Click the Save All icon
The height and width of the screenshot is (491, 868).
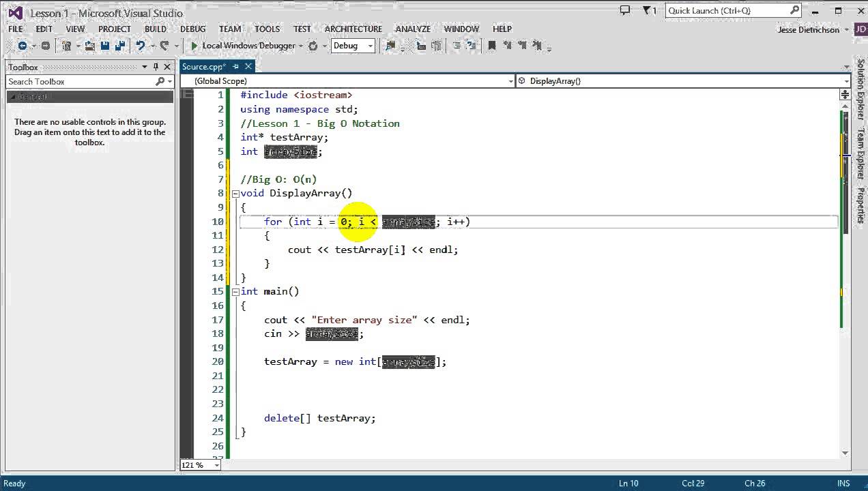click(121, 46)
